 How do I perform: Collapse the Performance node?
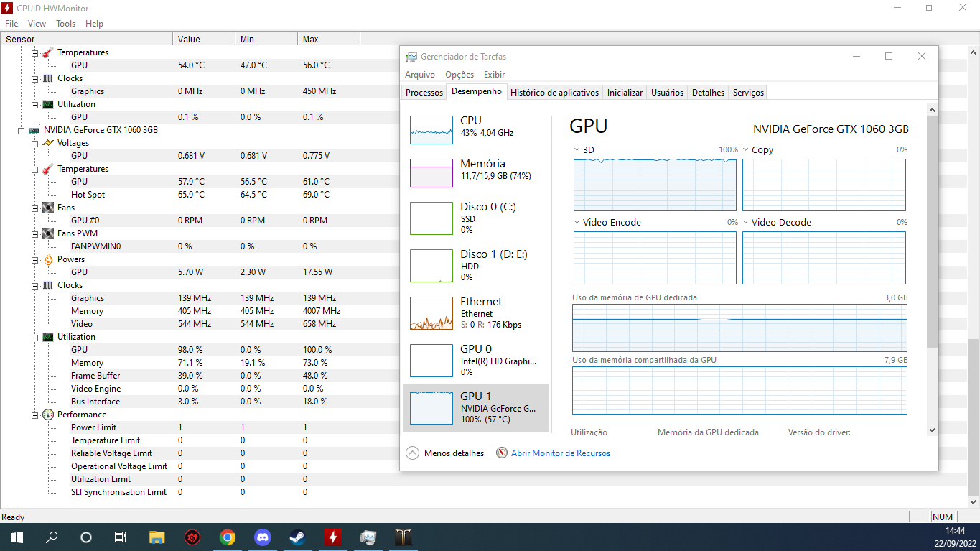pos(34,415)
